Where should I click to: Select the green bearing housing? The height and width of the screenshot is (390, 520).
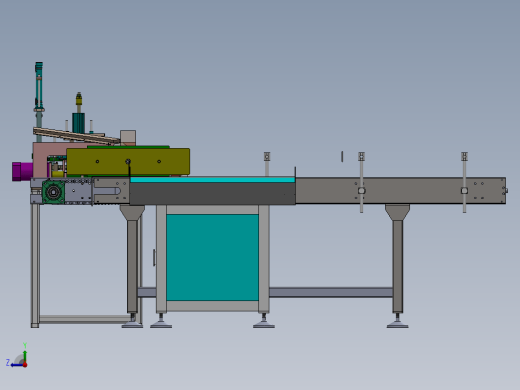53,192
